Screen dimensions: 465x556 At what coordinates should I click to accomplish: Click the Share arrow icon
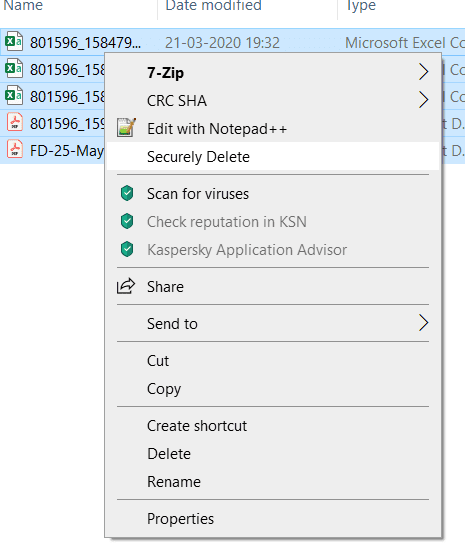(126, 286)
